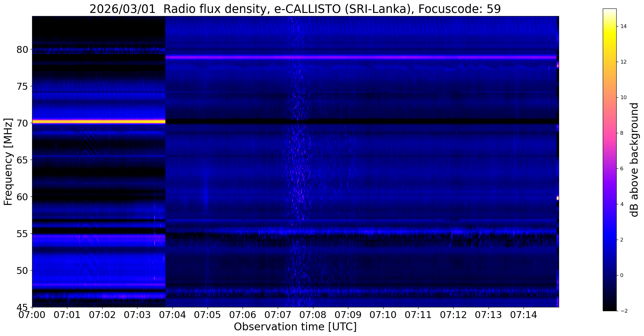Click the colorbar tick label 4

point(621,204)
